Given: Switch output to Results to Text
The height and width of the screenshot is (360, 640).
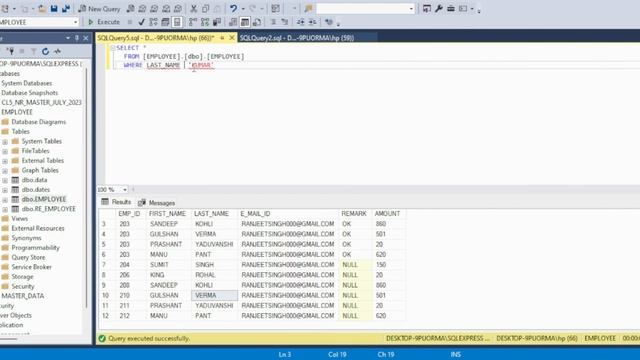Looking at the screenshot, I should pos(233,22).
